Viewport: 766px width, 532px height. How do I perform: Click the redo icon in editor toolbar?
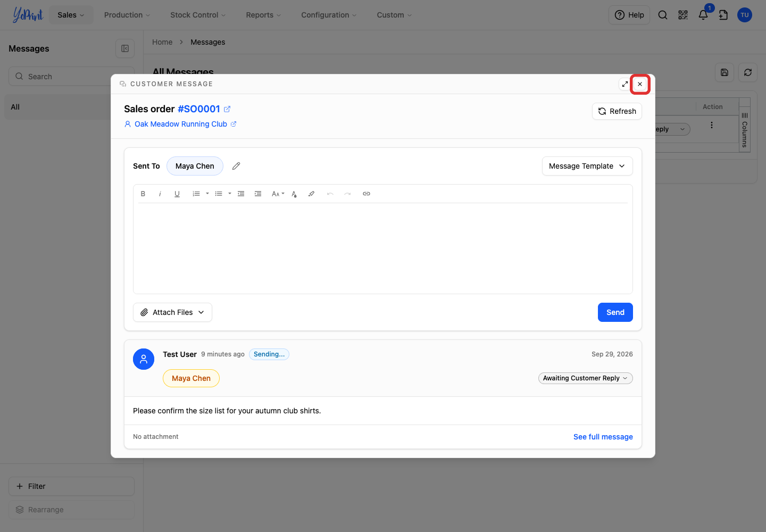347,194
